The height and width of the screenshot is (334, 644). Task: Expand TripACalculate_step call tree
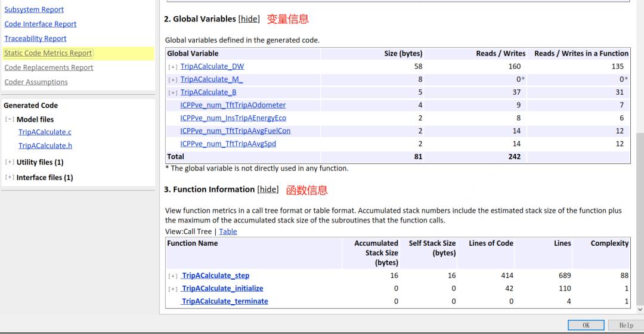click(x=173, y=276)
